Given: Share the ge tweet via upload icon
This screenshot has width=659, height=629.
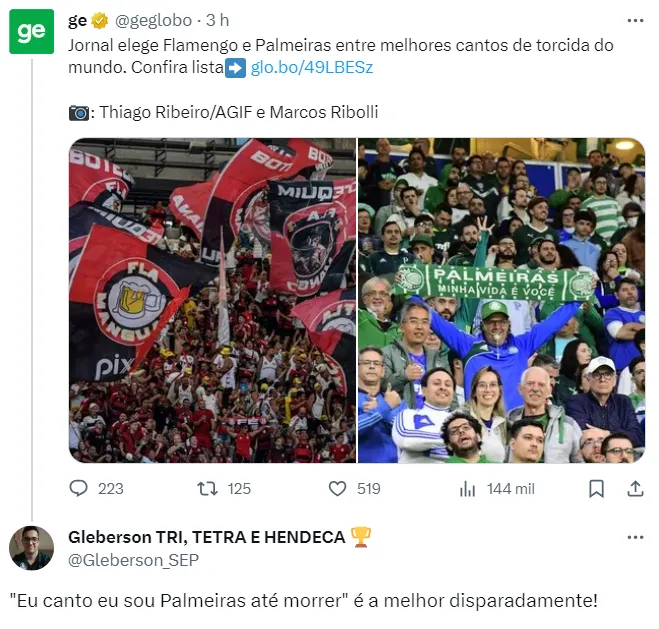Looking at the screenshot, I should tap(635, 489).
